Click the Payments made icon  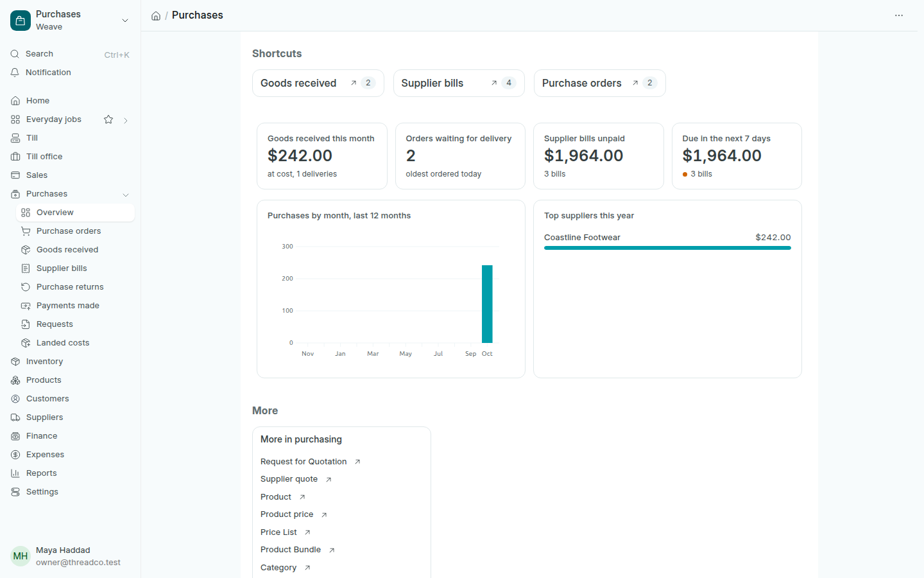pos(26,306)
